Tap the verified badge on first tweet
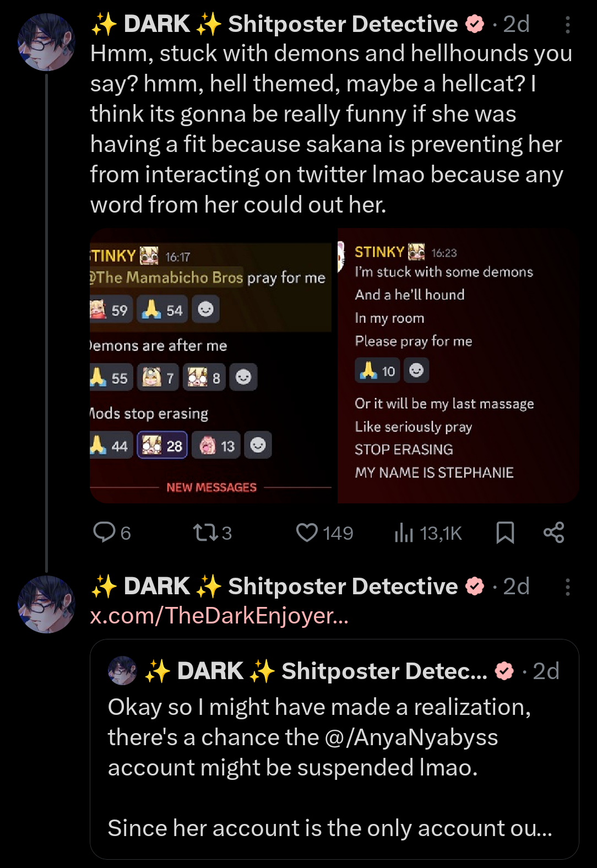The width and height of the screenshot is (597, 868). 475,24
